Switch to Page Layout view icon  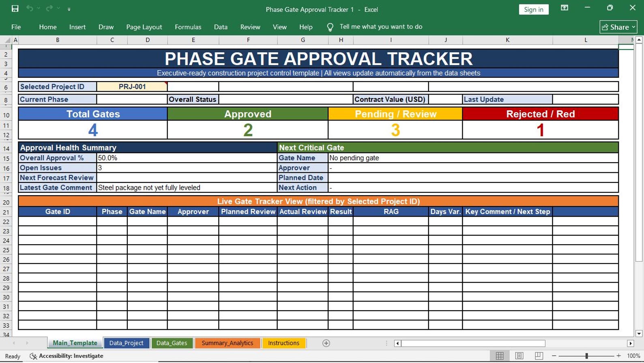coord(519,356)
